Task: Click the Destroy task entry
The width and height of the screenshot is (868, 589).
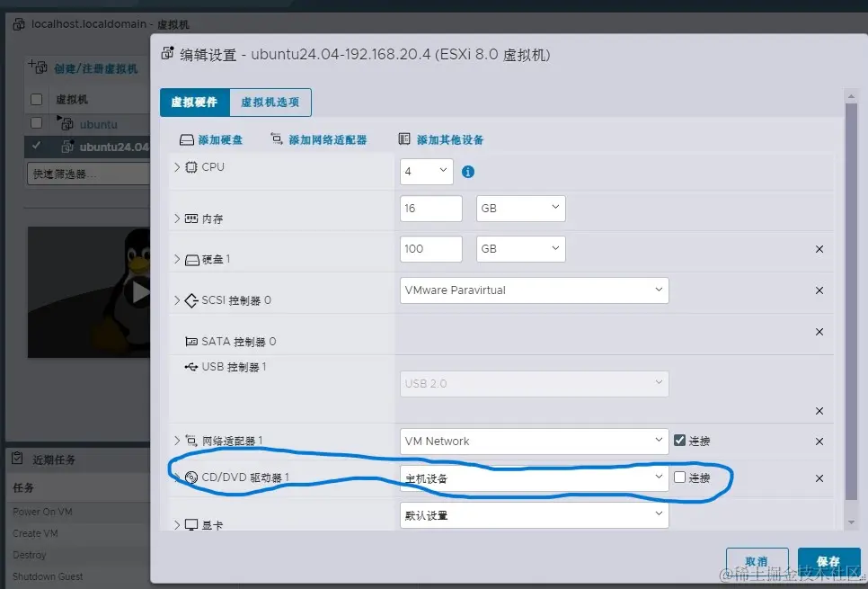Action: point(30,555)
